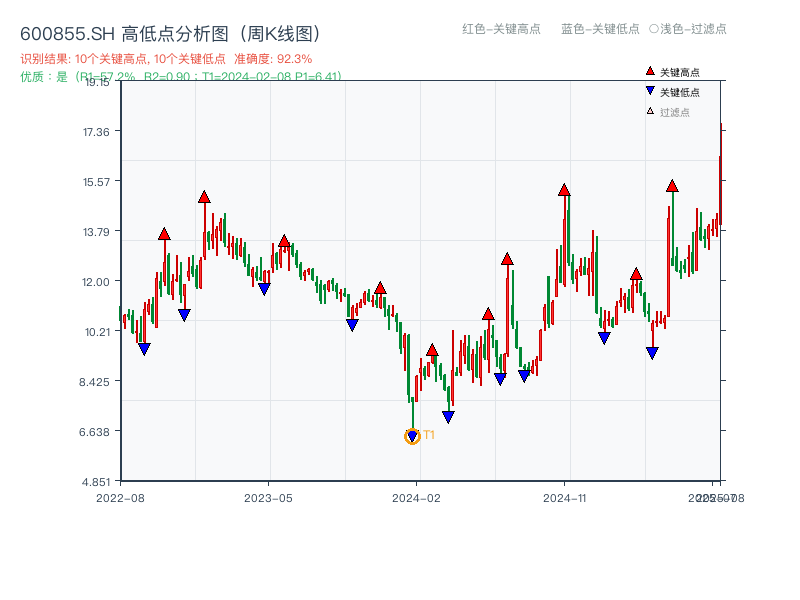Select blue low marker right of T1
The height and width of the screenshot is (600, 800).
tap(448, 417)
